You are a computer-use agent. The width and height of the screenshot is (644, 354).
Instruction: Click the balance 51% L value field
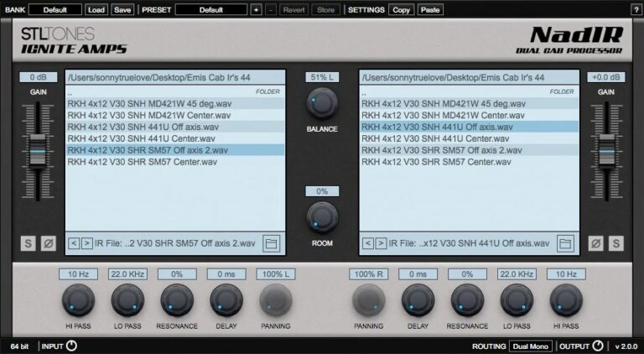(x=322, y=77)
